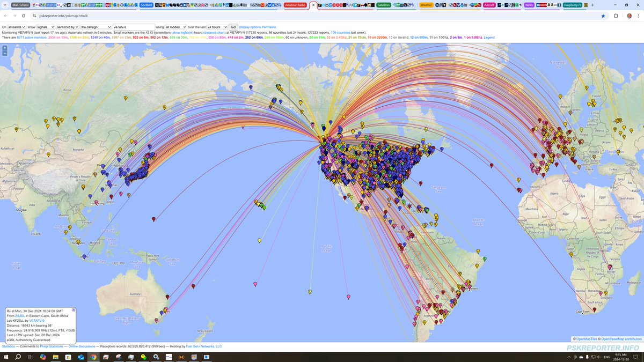644x362 pixels.
Task: Open 'the callsign' selector dropdown
Action: pos(96,27)
